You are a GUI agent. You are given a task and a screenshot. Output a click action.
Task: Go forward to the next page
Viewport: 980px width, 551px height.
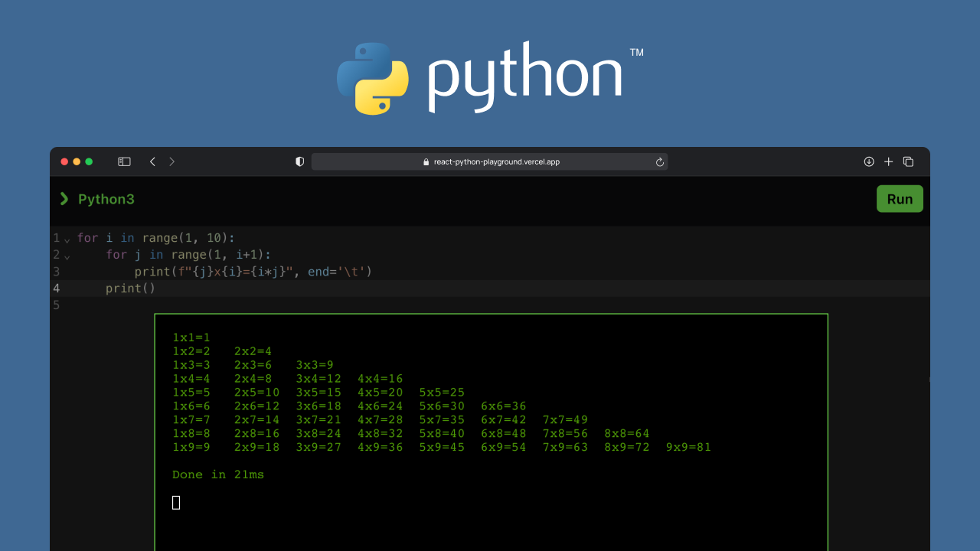[x=171, y=161]
